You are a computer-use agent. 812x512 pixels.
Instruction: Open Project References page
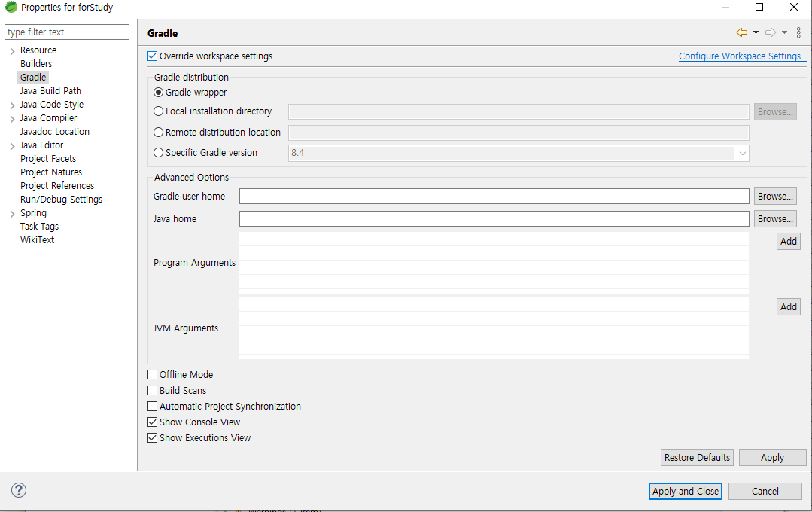click(x=57, y=185)
